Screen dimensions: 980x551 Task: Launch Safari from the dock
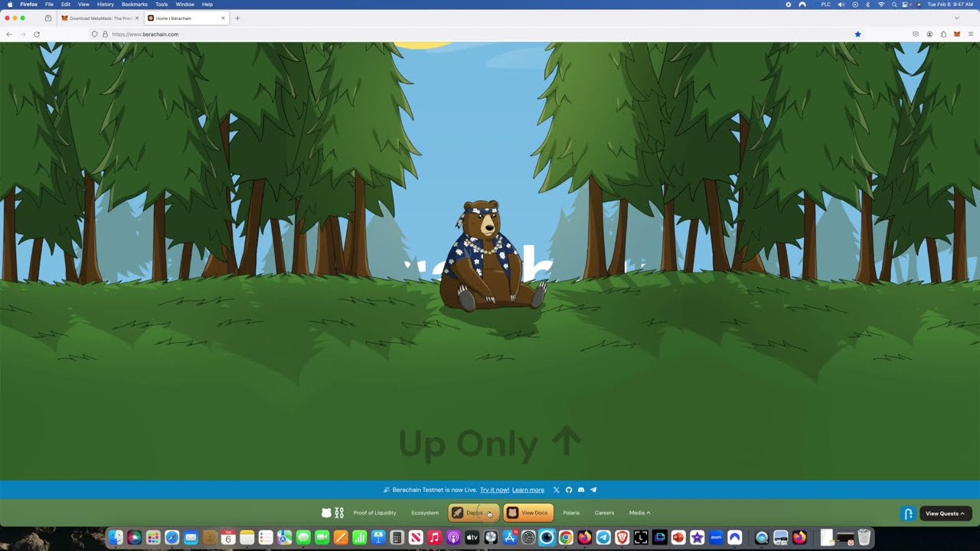coord(171,538)
